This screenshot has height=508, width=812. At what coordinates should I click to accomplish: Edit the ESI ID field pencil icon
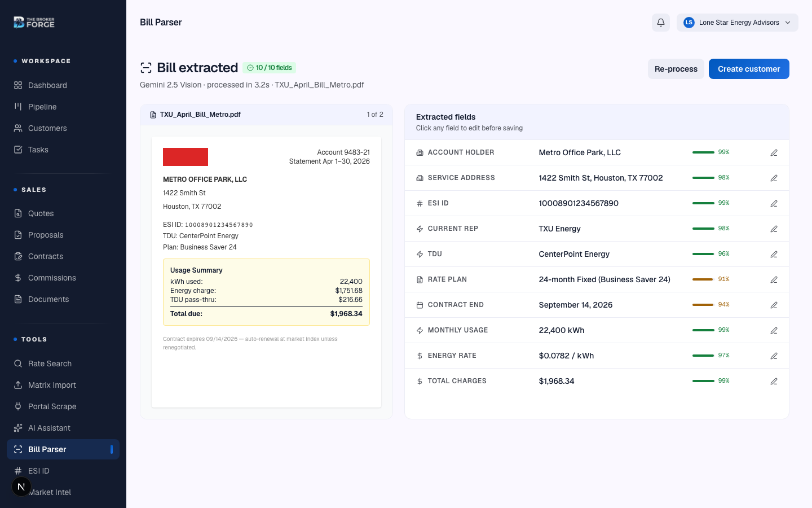(x=774, y=204)
